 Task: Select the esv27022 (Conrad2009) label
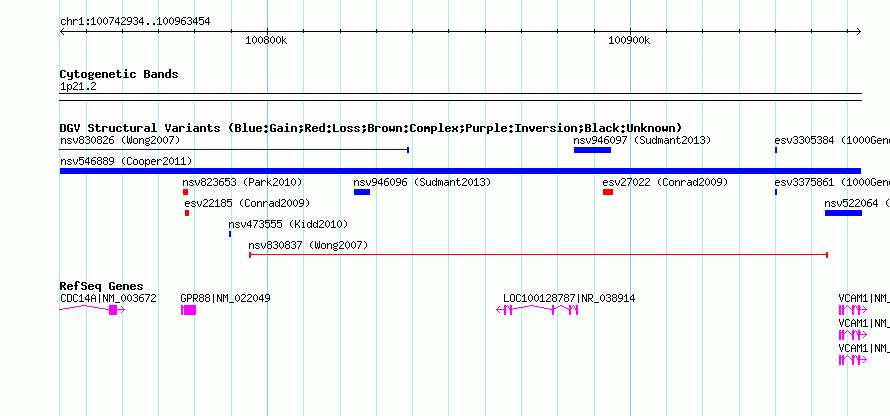tap(665, 182)
